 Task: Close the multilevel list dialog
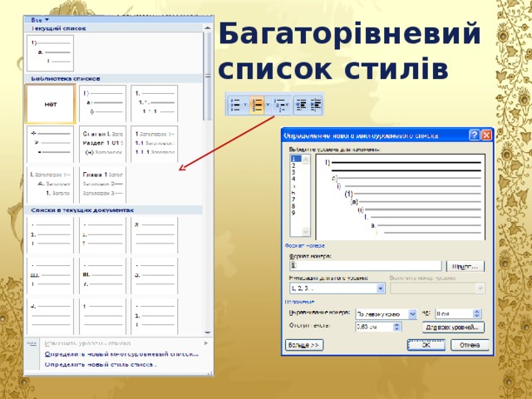click(x=486, y=135)
